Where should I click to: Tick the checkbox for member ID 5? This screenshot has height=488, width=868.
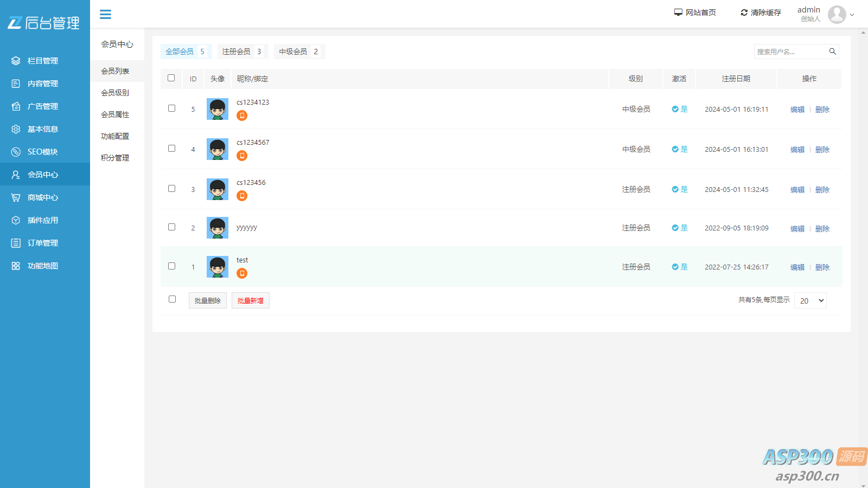tap(171, 108)
